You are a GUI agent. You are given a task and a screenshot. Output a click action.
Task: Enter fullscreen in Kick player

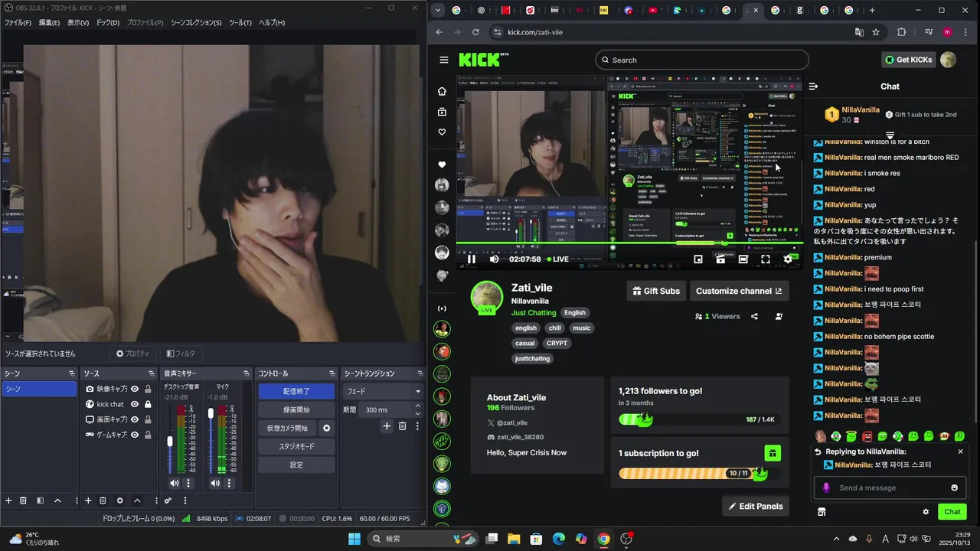pyautogui.click(x=765, y=259)
